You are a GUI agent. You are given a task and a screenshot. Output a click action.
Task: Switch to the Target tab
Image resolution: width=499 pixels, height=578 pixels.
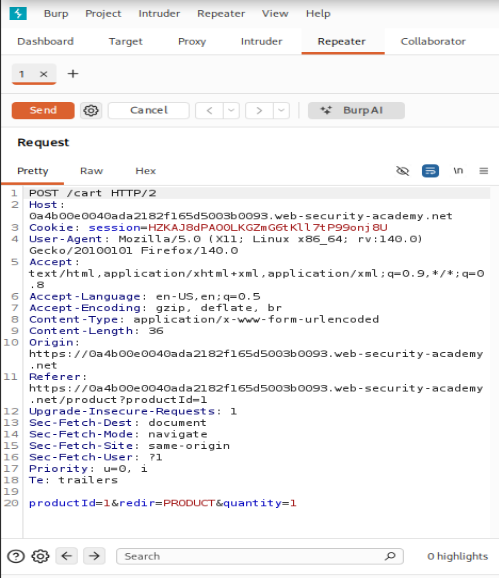click(x=125, y=41)
